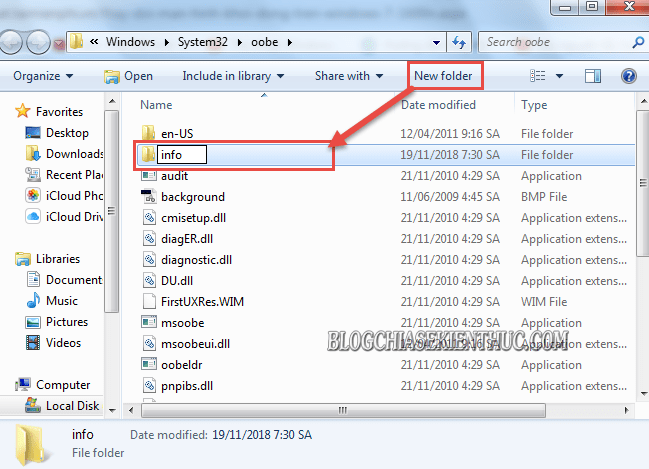Sort by the Name column header

pyautogui.click(x=156, y=105)
